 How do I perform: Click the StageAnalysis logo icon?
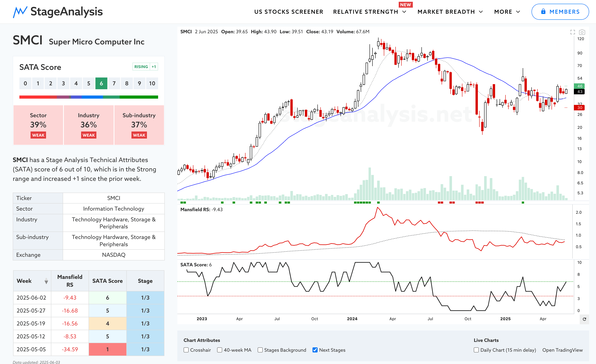coord(20,12)
